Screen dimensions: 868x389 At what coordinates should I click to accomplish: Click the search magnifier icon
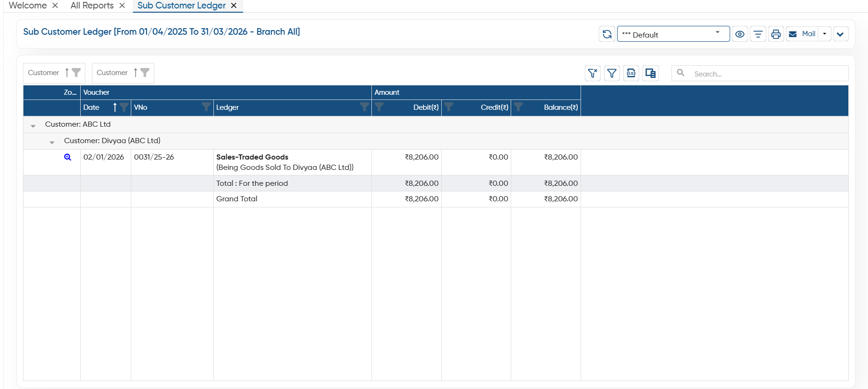[681, 73]
